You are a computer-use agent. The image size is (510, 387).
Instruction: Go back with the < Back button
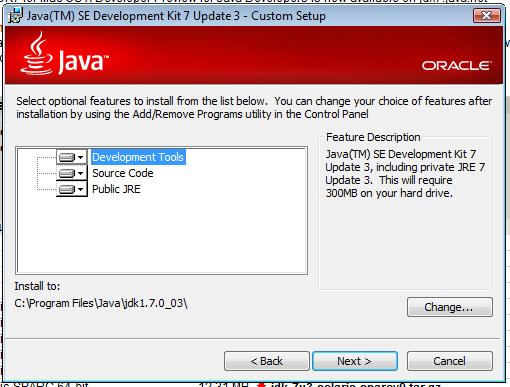267,361
